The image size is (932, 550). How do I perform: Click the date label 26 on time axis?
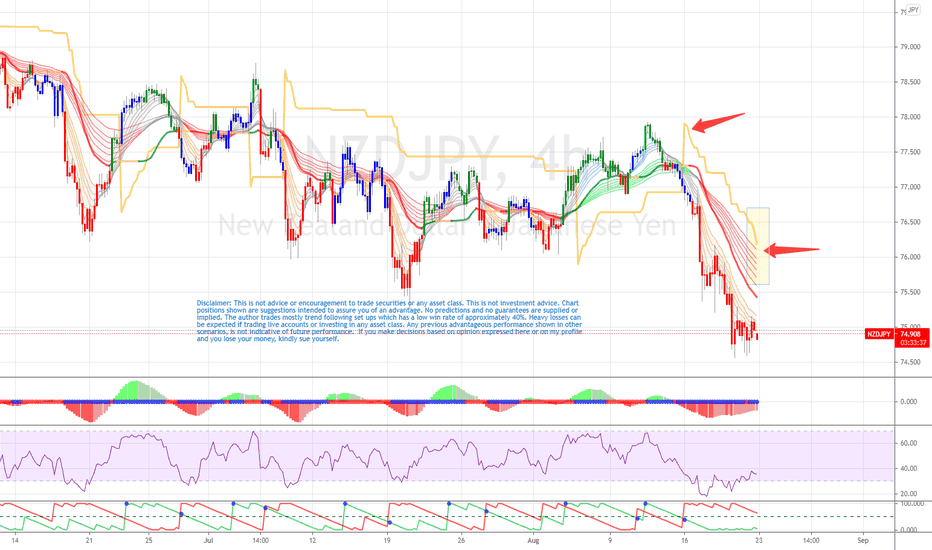point(461,540)
